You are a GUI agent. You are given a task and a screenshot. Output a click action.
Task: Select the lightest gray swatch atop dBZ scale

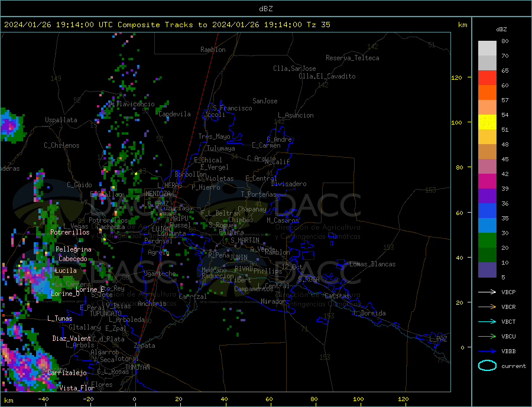[x=487, y=48]
